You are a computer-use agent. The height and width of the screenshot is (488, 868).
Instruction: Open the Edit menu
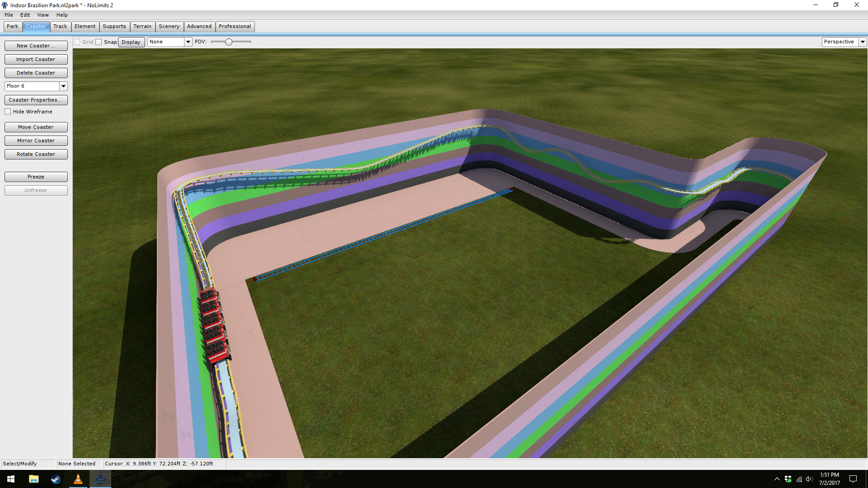[25, 15]
